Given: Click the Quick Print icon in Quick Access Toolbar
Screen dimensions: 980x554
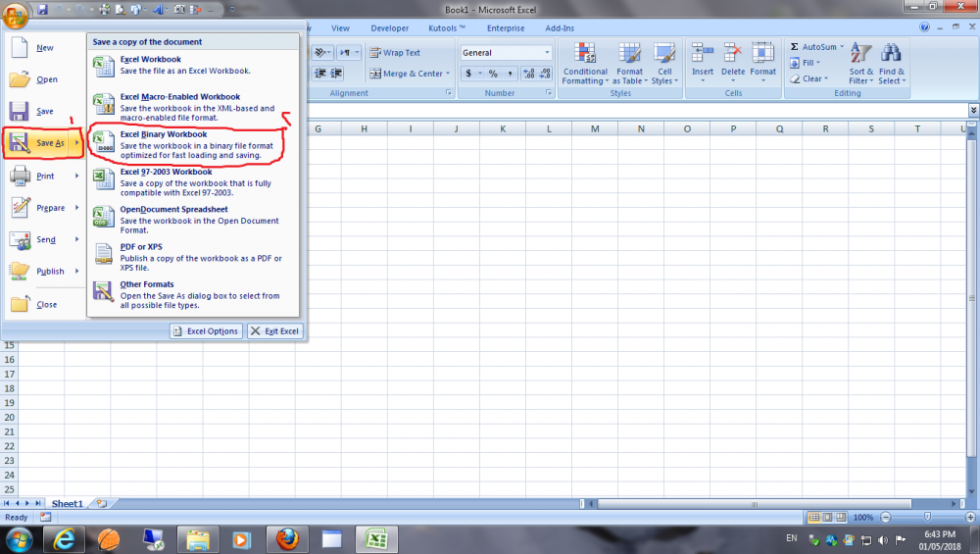Looking at the screenshot, I should (x=105, y=10).
